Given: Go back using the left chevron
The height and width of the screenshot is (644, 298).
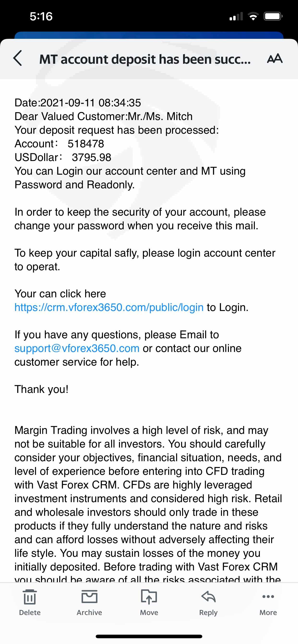Looking at the screenshot, I should point(18,58).
